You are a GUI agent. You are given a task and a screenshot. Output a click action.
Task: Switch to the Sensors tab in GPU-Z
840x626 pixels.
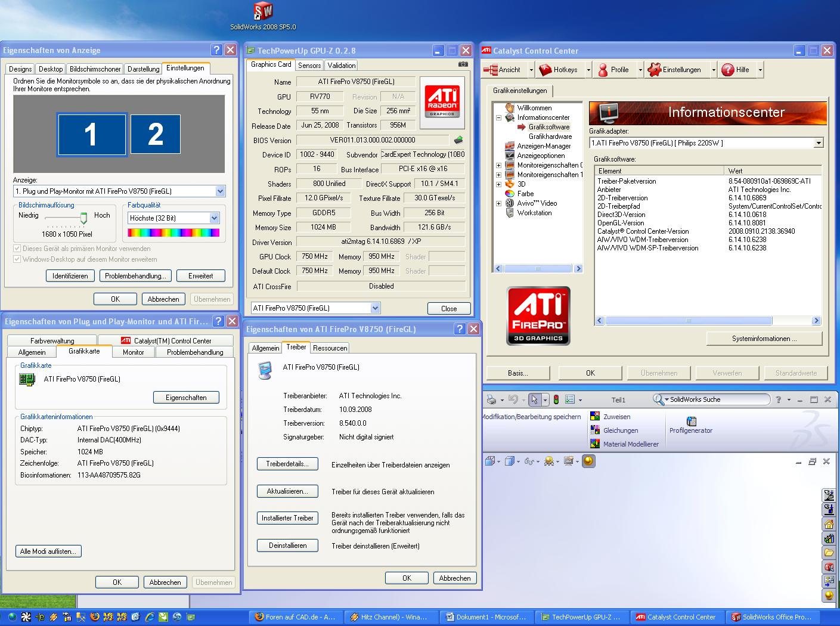pyautogui.click(x=309, y=66)
